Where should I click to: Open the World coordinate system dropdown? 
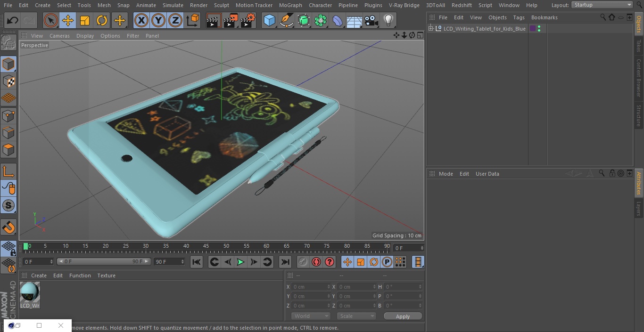point(311,316)
